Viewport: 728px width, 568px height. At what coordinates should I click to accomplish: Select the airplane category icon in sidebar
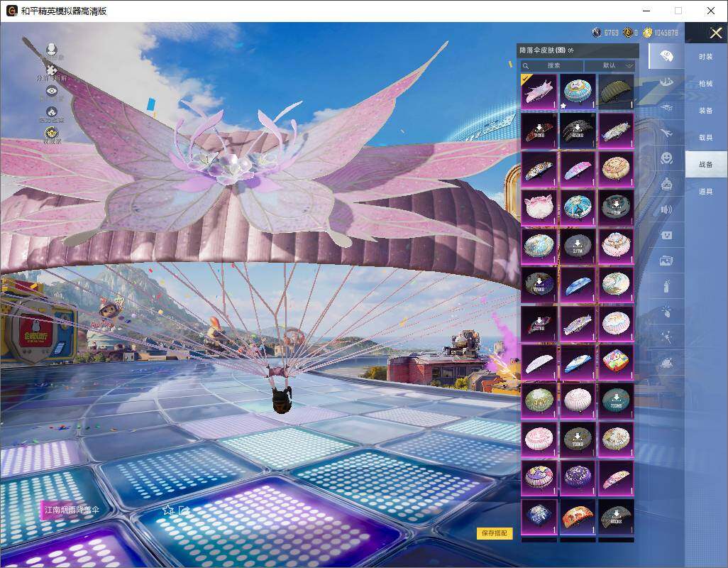[x=667, y=133]
